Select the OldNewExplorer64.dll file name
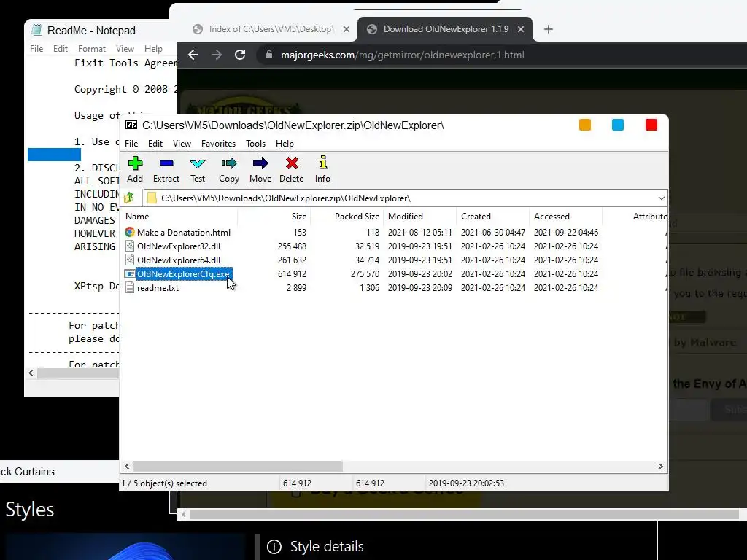 [179, 260]
